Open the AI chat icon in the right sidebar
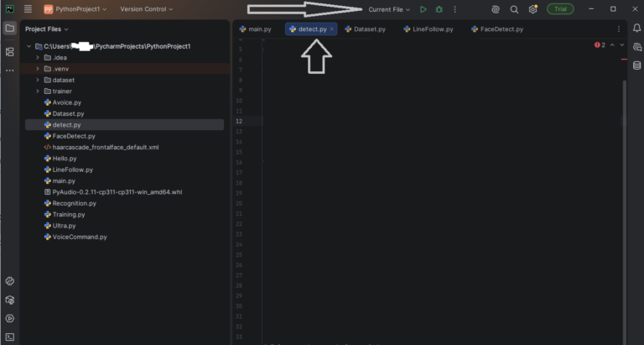Screen dimensions: 644x345 (636, 47)
